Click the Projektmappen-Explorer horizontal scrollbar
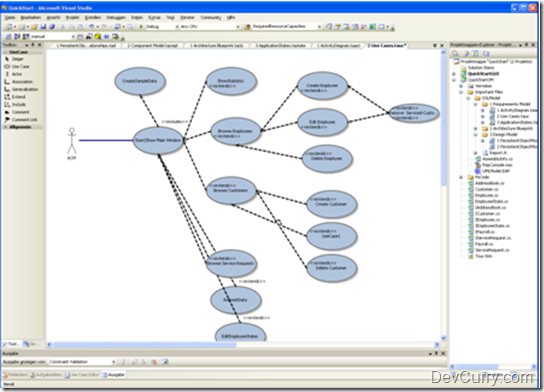This screenshot has width=544, height=392. click(477, 367)
